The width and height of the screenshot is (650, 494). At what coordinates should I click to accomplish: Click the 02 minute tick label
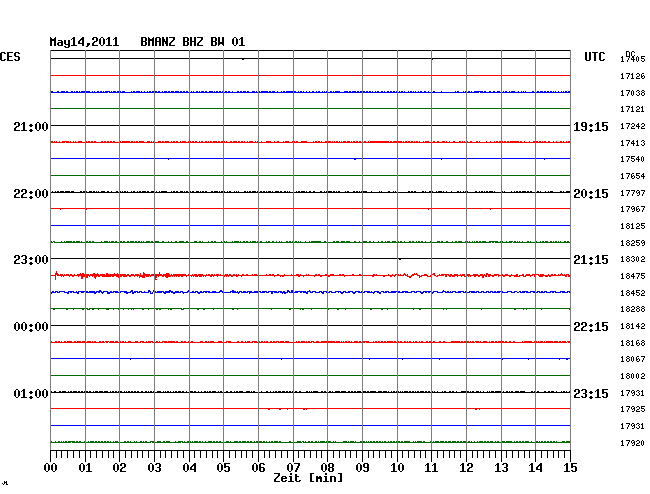[119, 468]
